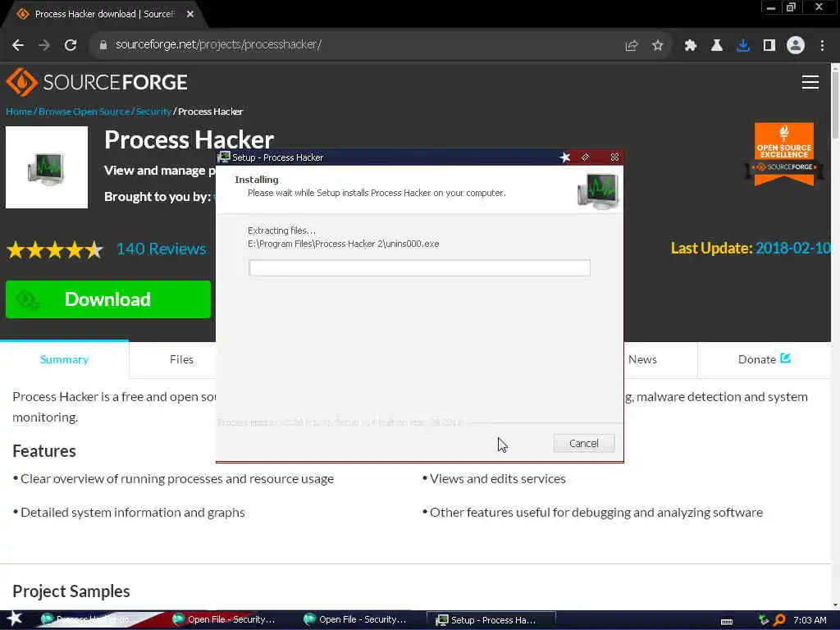Close the Setup - Process Hacker dialog
The width and height of the screenshot is (840, 630).
pyautogui.click(x=614, y=157)
